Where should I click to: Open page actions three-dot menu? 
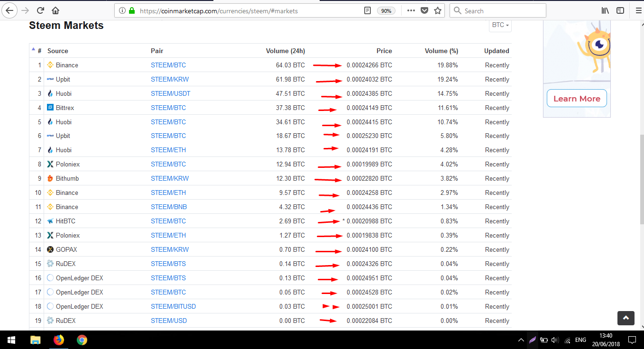(x=411, y=10)
